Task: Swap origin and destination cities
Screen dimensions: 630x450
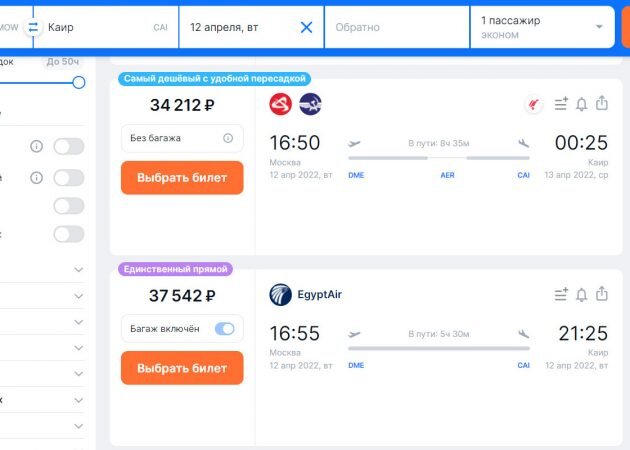Action: point(33,27)
